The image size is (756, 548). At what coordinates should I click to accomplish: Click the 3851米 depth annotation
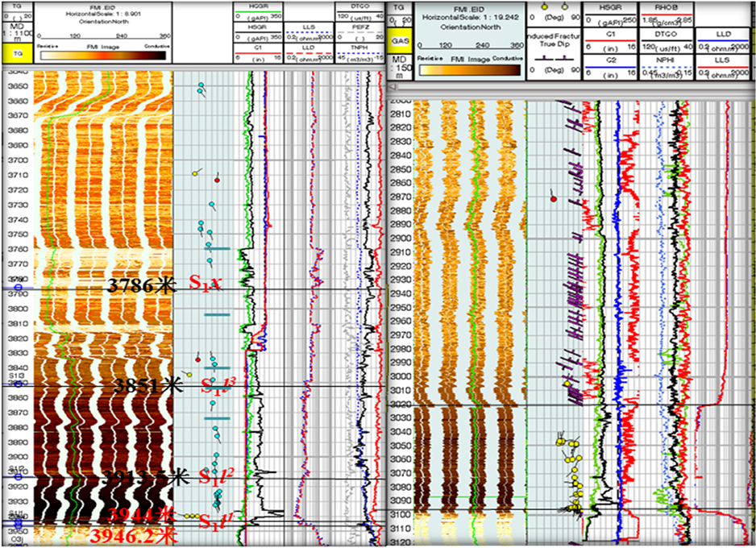tap(149, 384)
